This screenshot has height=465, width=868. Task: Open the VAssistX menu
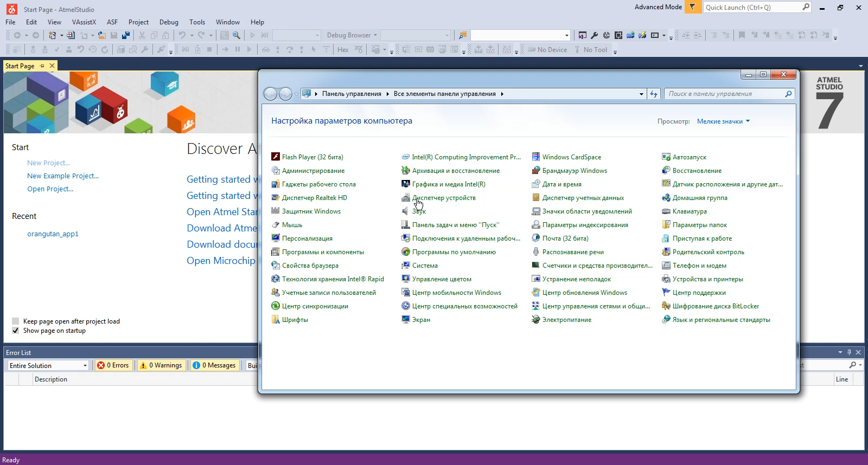84,22
